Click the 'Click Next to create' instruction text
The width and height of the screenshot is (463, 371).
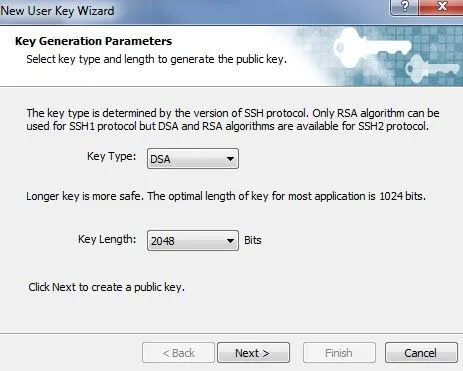[106, 287]
